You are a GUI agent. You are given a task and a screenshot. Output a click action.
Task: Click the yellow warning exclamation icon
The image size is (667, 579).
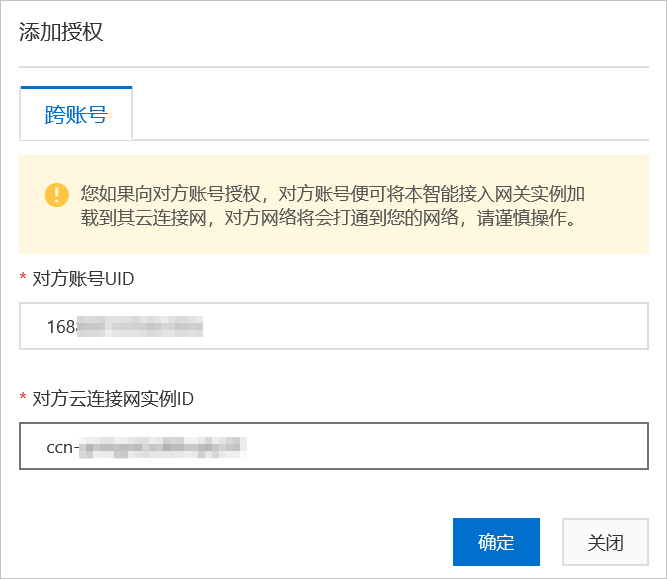(x=57, y=195)
